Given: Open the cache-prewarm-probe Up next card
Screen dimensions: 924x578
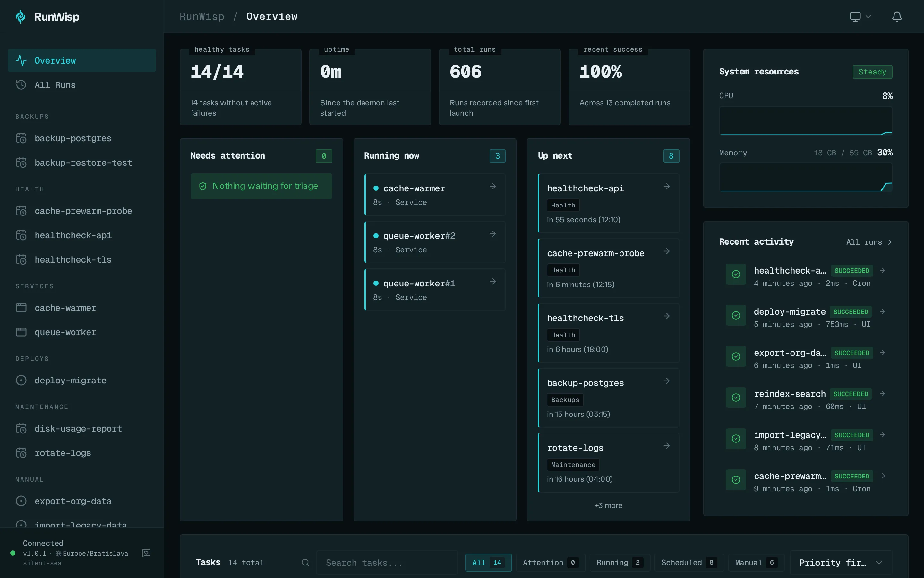Looking at the screenshot, I should (x=608, y=268).
